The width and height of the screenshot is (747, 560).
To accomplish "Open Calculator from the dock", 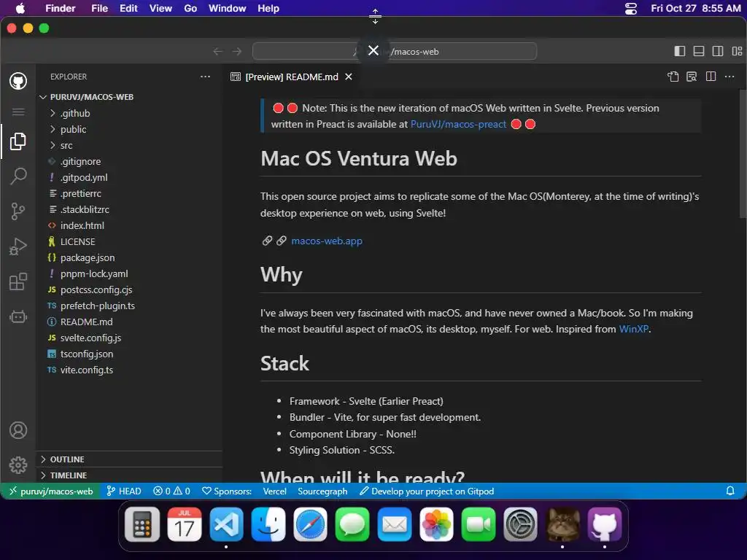I will [142, 525].
